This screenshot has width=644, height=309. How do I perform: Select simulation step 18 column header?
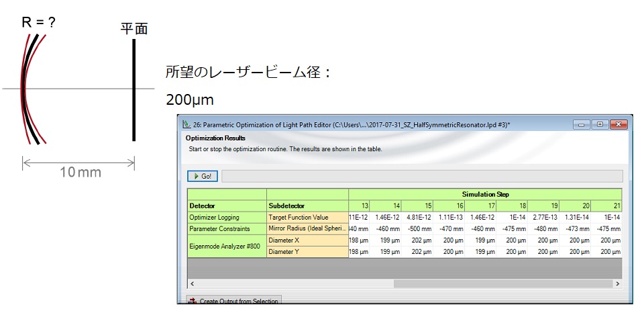[x=515, y=206]
